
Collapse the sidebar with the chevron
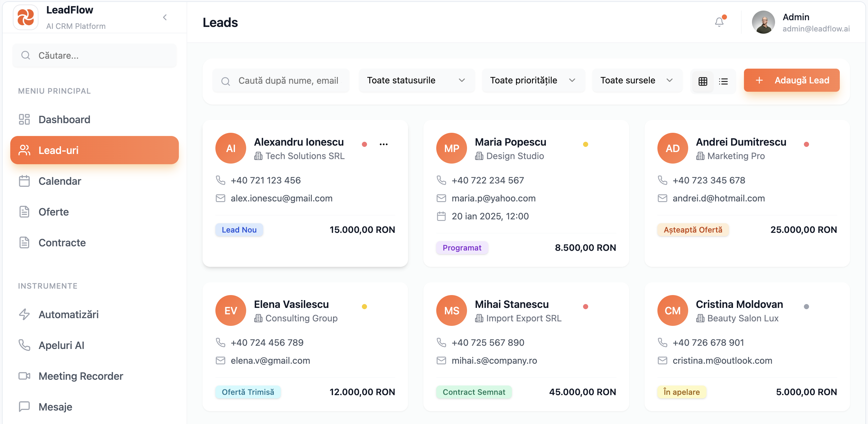(165, 17)
